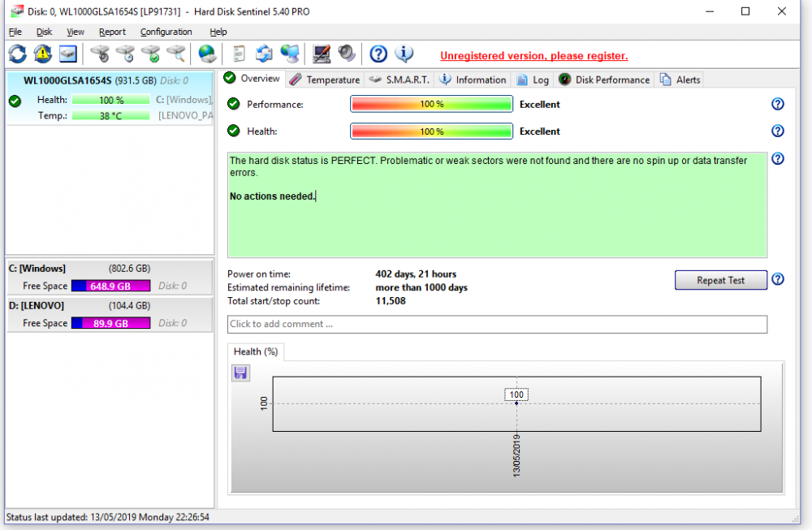Viewport: 812px width, 530px height.
Task: Open the Report menu
Action: pyautogui.click(x=112, y=32)
